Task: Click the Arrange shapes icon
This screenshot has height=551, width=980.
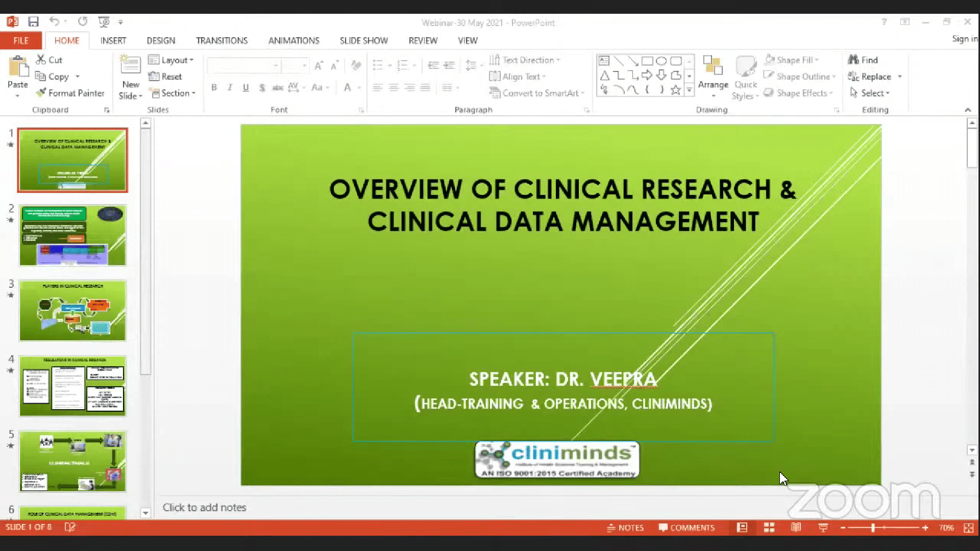Action: [x=713, y=66]
